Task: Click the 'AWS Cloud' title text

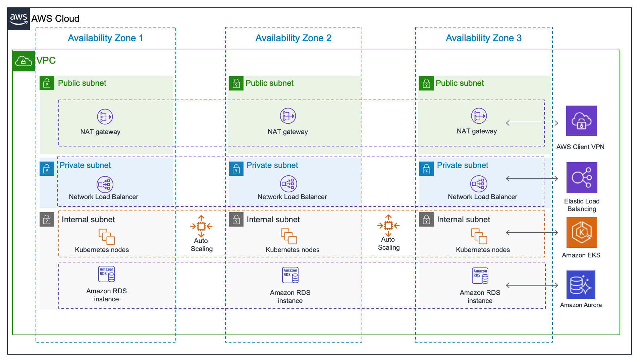Action: click(55, 18)
